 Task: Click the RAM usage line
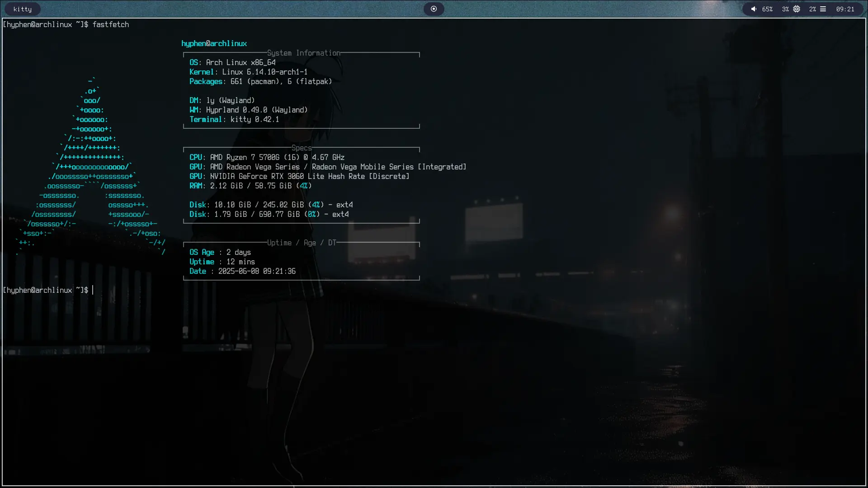(250, 186)
